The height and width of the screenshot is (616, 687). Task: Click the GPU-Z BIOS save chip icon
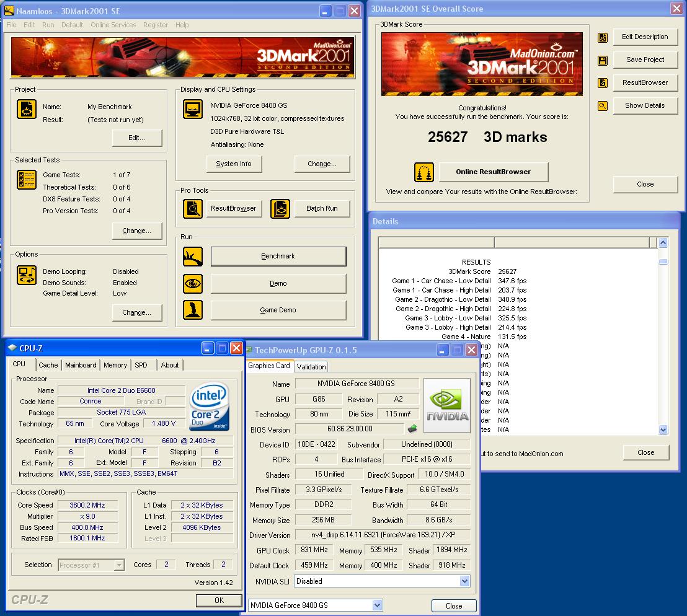(412, 428)
